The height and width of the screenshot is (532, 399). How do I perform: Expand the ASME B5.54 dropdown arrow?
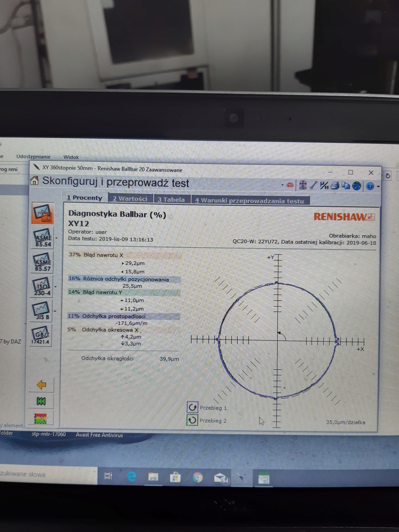coord(56,238)
